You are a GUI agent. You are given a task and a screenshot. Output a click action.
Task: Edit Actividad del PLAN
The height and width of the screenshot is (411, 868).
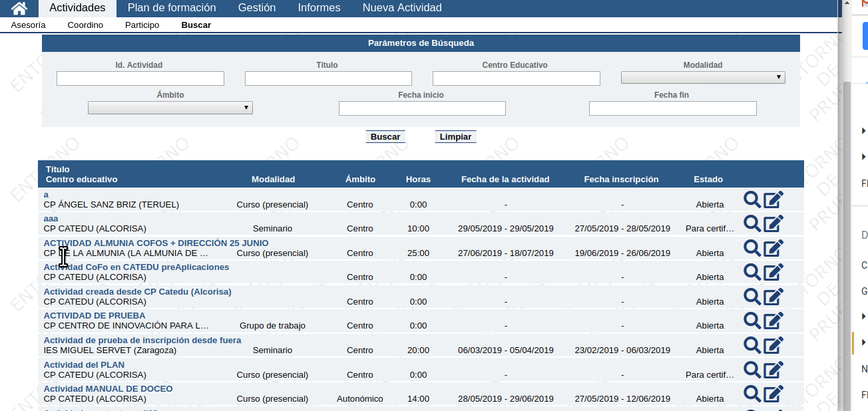773,370
